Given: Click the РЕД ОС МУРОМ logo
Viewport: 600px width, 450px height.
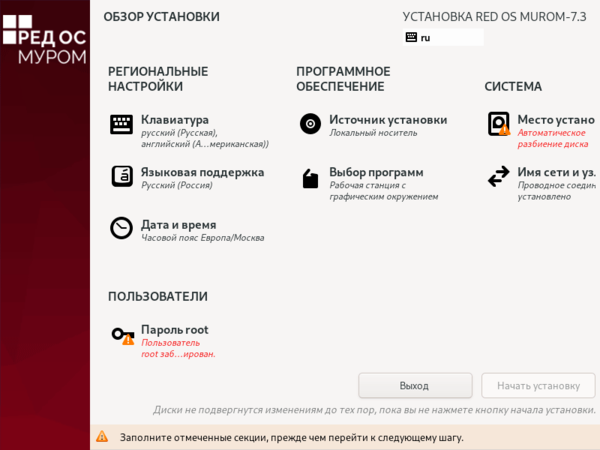Looking at the screenshot, I should click(45, 39).
